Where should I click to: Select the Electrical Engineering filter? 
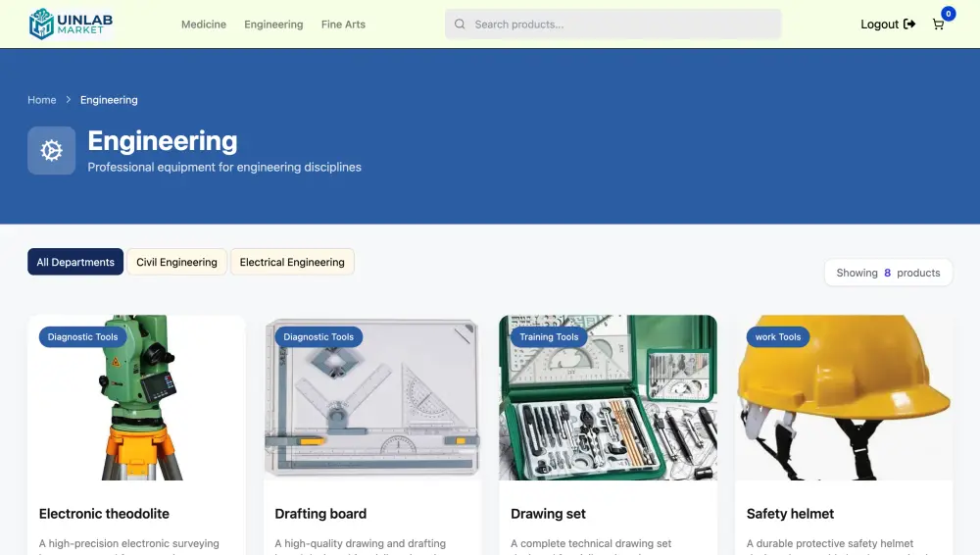(x=292, y=262)
